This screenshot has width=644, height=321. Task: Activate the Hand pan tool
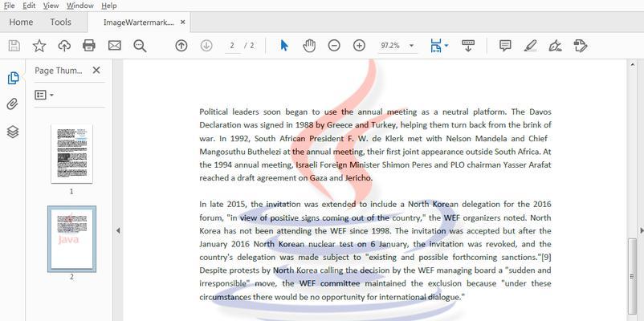click(309, 46)
